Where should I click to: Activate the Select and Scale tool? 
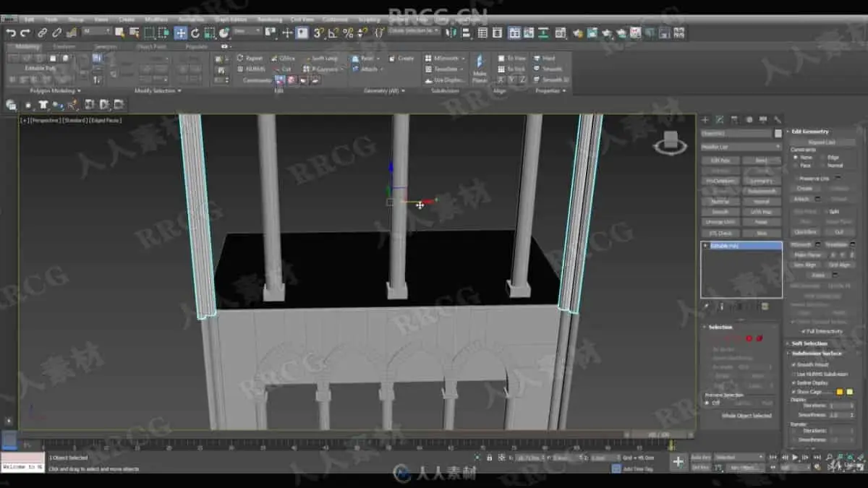210,33
